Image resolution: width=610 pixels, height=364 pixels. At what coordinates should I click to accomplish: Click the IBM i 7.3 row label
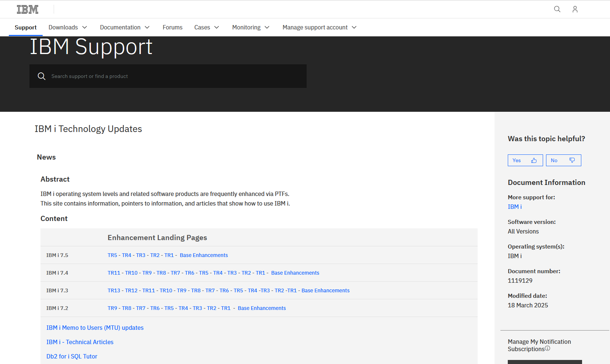point(57,290)
